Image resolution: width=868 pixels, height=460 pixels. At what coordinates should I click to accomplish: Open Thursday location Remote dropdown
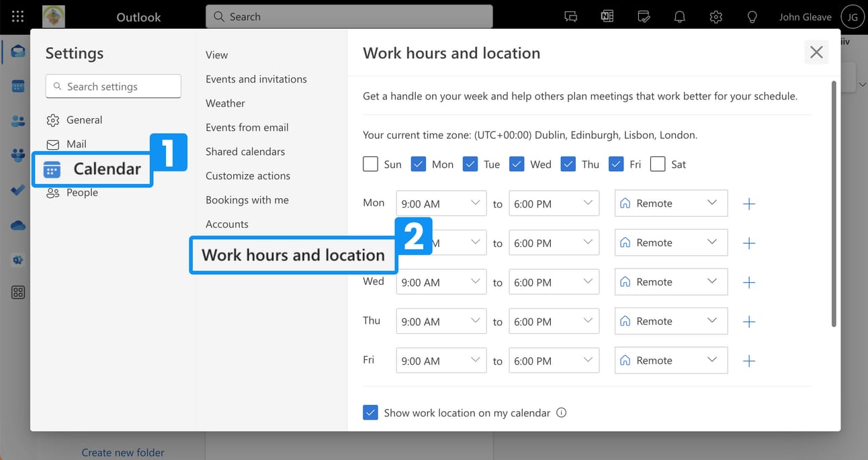pos(671,322)
